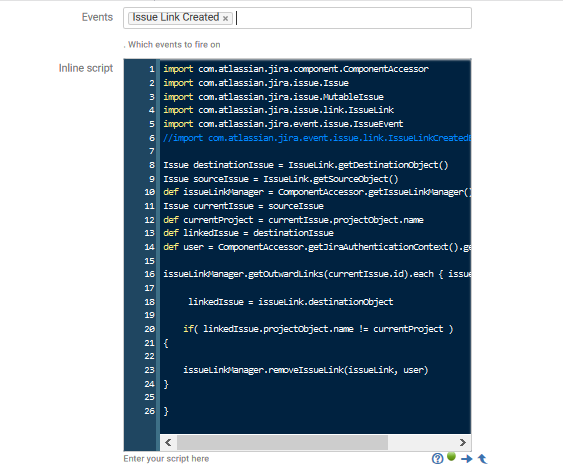The height and width of the screenshot is (469, 563).
Task: Remove the Issue Link Created event tag
Action: coord(225,18)
